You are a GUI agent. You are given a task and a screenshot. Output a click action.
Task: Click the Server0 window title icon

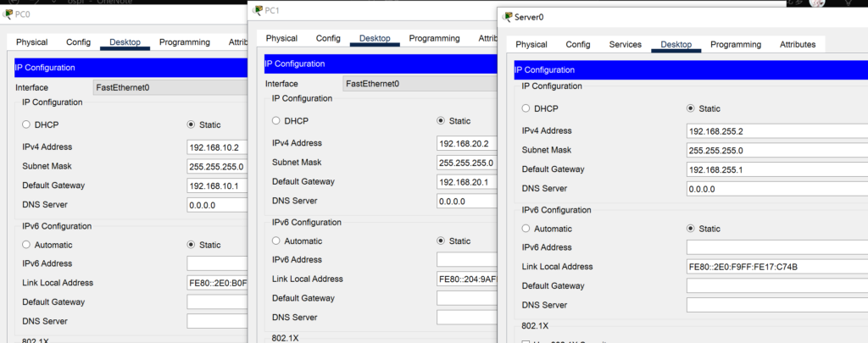pos(506,16)
